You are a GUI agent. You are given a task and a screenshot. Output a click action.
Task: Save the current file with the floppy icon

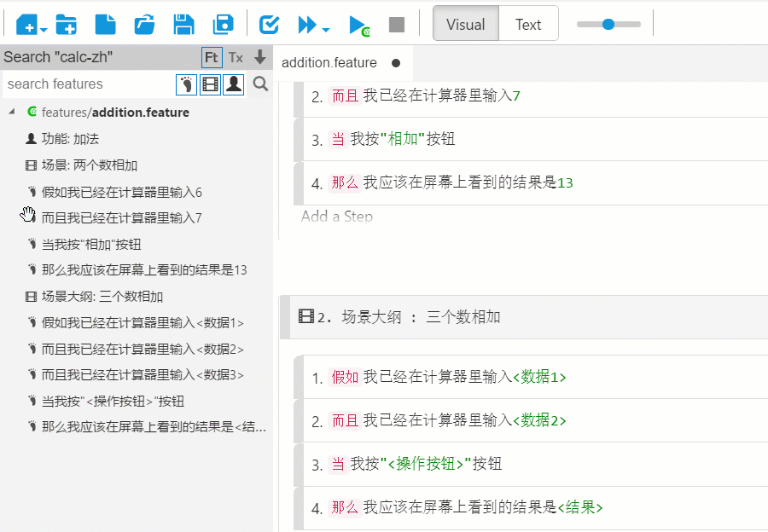coord(183,25)
